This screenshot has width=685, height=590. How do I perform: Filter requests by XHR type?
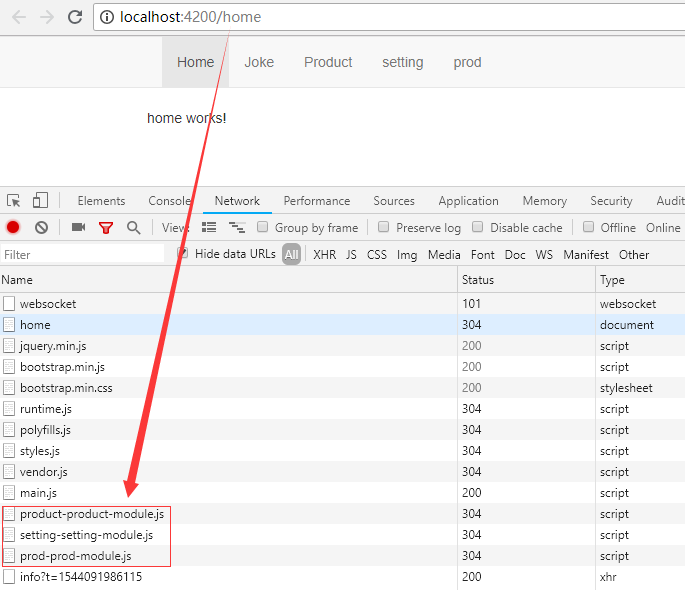[x=324, y=255]
